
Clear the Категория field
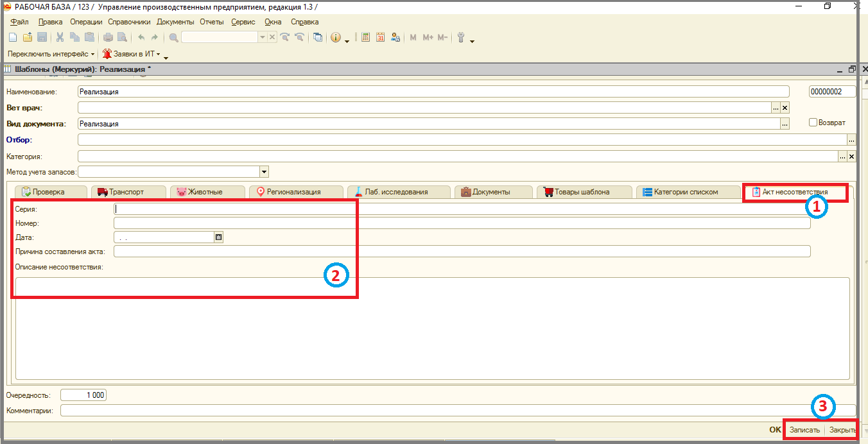pyautogui.click(x=852, y=156)
